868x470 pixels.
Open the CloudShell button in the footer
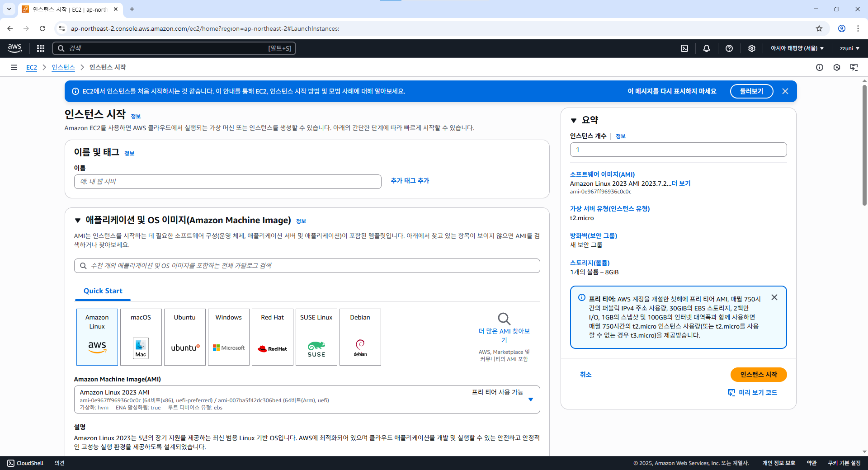coord(25,463)
